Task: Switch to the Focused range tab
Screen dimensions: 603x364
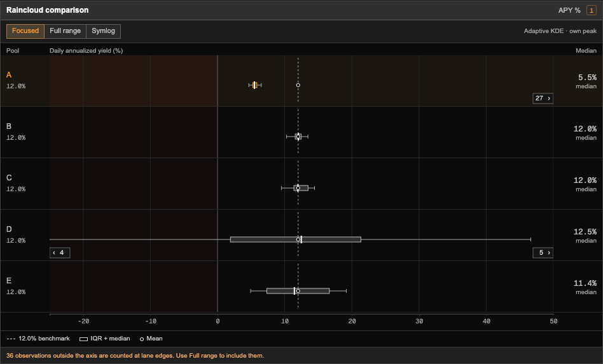Action: click(25, 31)
